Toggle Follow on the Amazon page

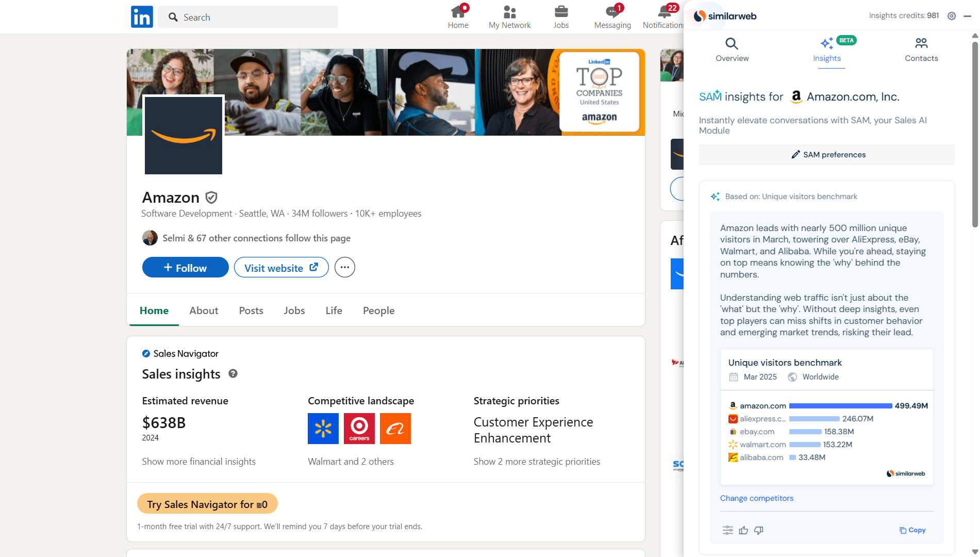(x=185, y=267)
